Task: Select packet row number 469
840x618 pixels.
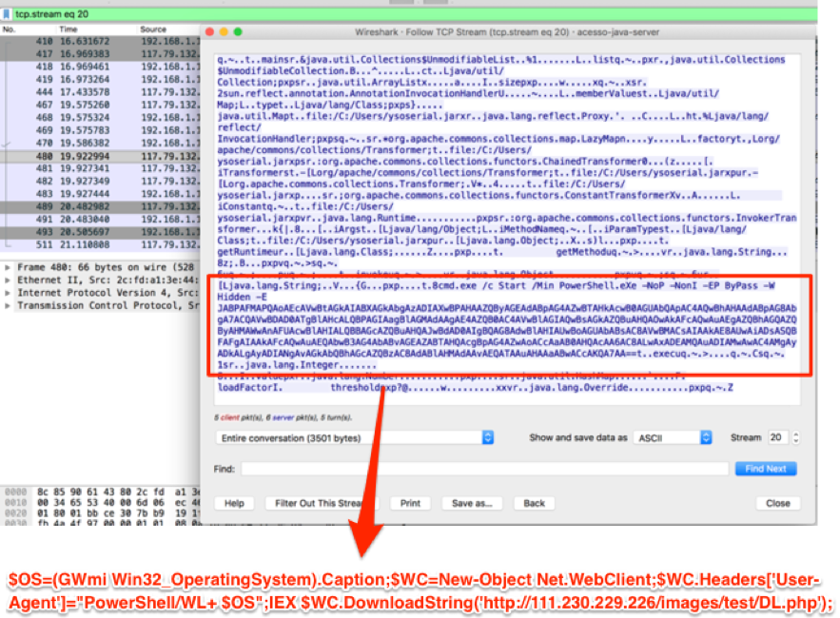Action: point(100,130)
